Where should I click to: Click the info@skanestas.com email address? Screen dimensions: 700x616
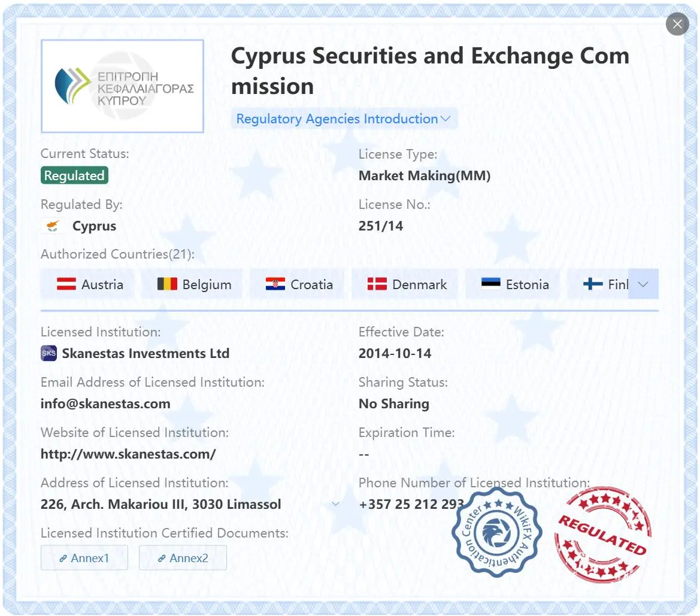click(105, 403)
